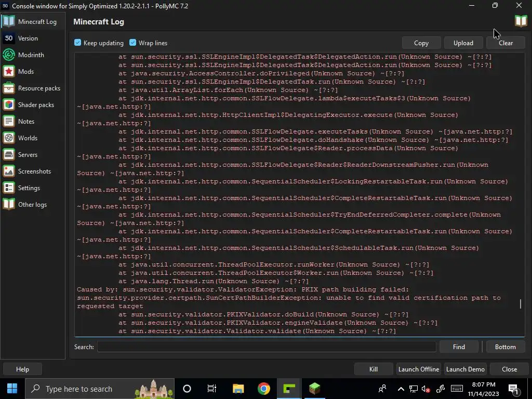532x399 pixels.
Task: Uncheck the Keep updating checkbox
Action: point(78,43)
